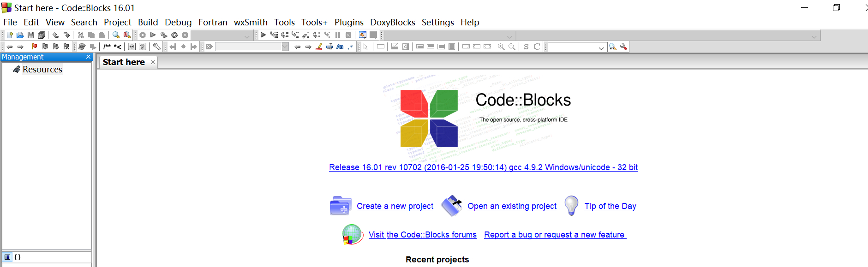Click the Save all files icon
Screen dimensions: 868x267
42,35
